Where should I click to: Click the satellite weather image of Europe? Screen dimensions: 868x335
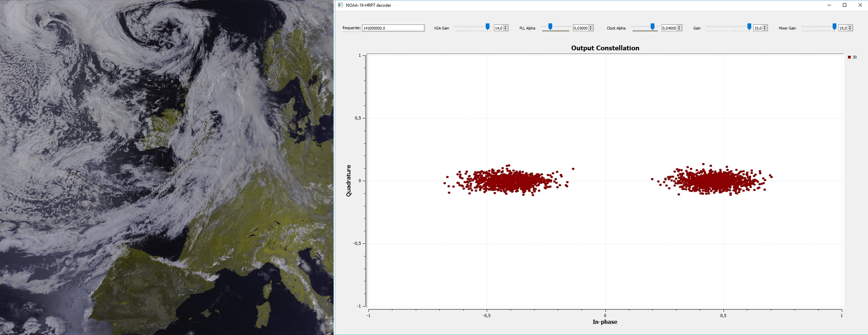tap(167, 167)
